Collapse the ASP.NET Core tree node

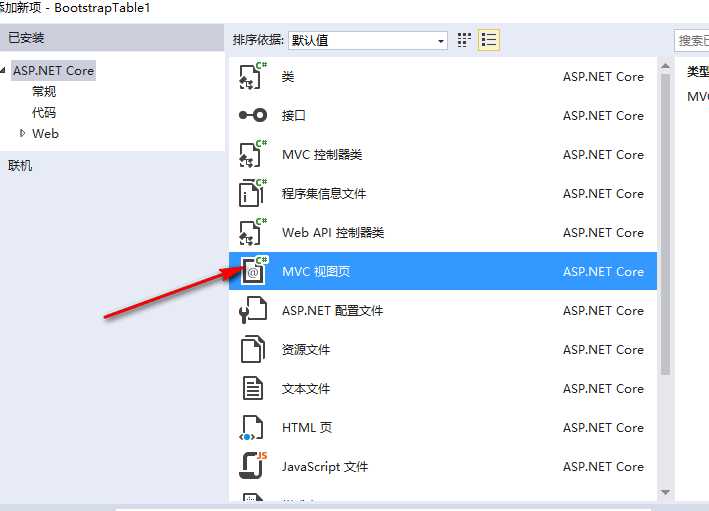click(x=3, y=70)
